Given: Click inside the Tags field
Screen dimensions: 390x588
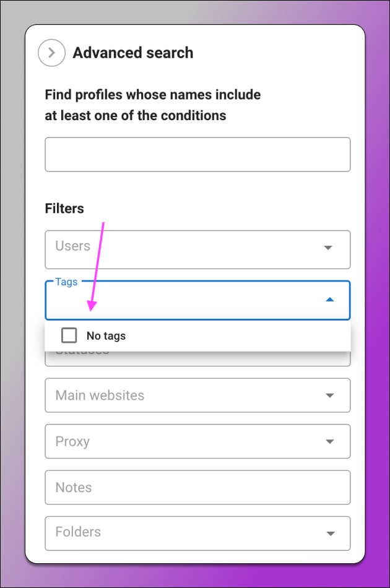Looking at the screenshot, I should [x=197, y=300].
